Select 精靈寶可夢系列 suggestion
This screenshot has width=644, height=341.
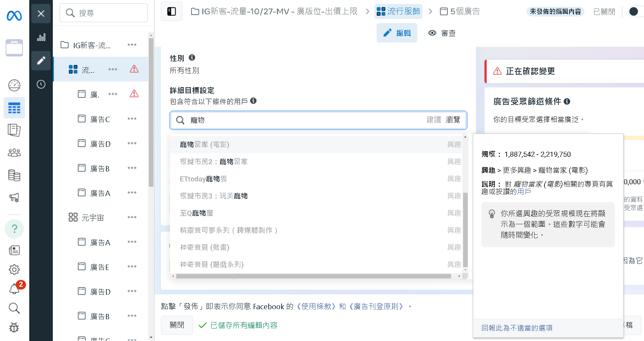[x=316, y=230]
